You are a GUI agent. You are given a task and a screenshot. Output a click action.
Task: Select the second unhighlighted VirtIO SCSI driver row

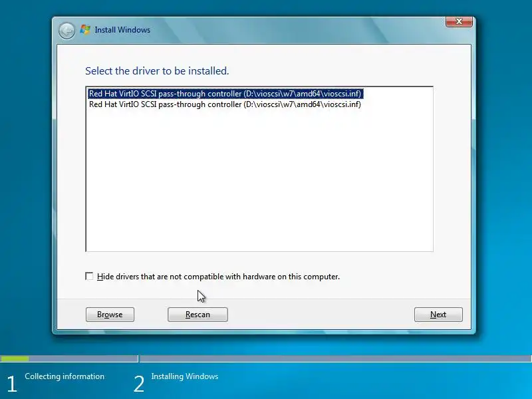[x=225, y=104]
